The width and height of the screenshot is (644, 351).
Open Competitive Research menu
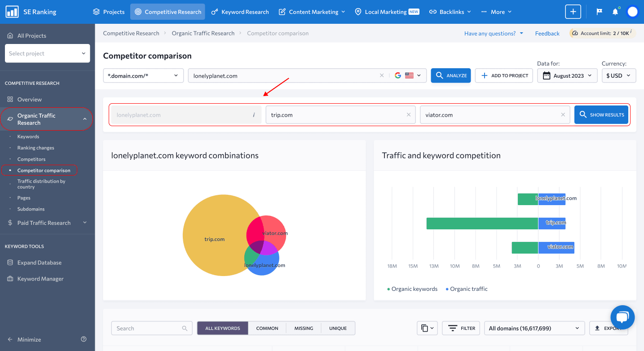coord(168,12)
